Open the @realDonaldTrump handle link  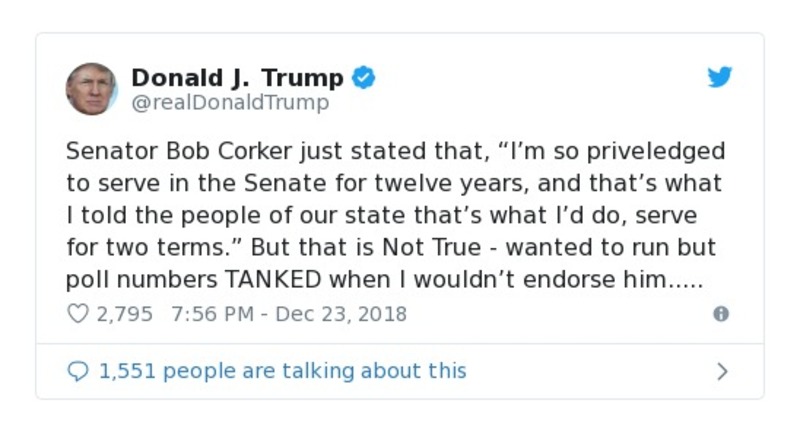coord(230,103)
